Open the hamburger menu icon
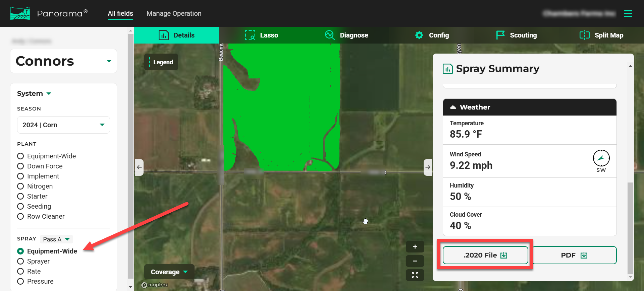Viewport: 644px width, 291px height. (628, 13)
